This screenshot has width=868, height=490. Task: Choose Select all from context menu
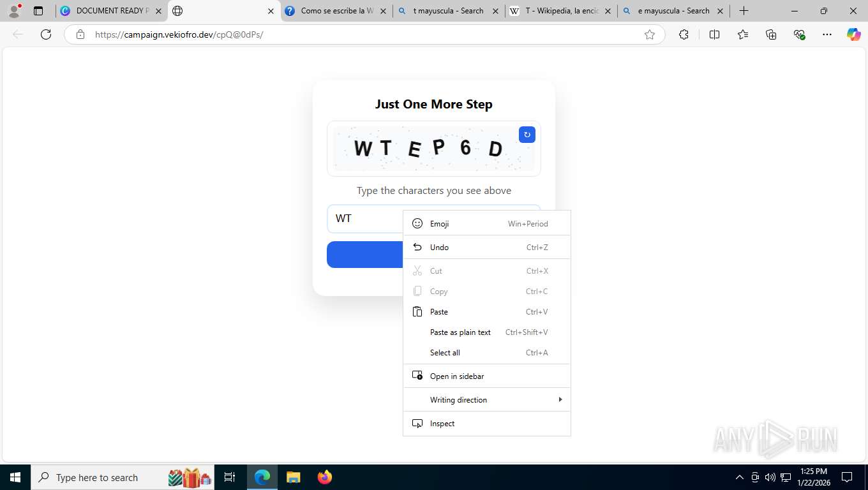(487, 352)
